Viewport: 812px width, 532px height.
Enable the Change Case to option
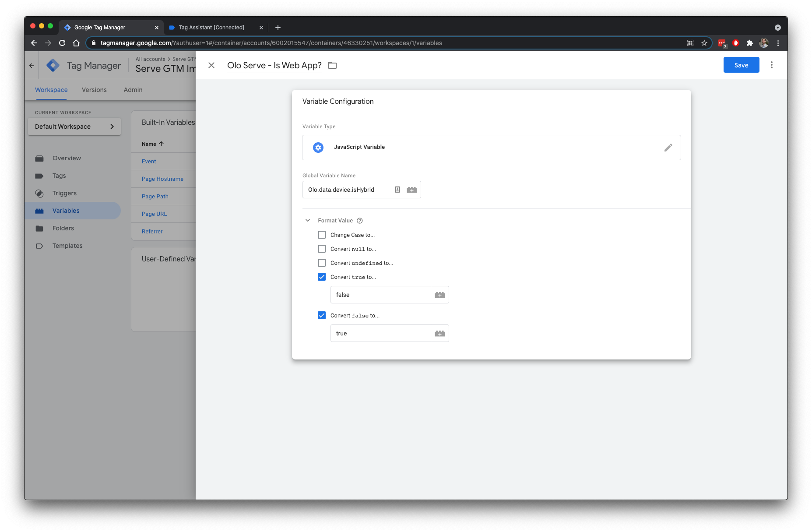(322, 235)
